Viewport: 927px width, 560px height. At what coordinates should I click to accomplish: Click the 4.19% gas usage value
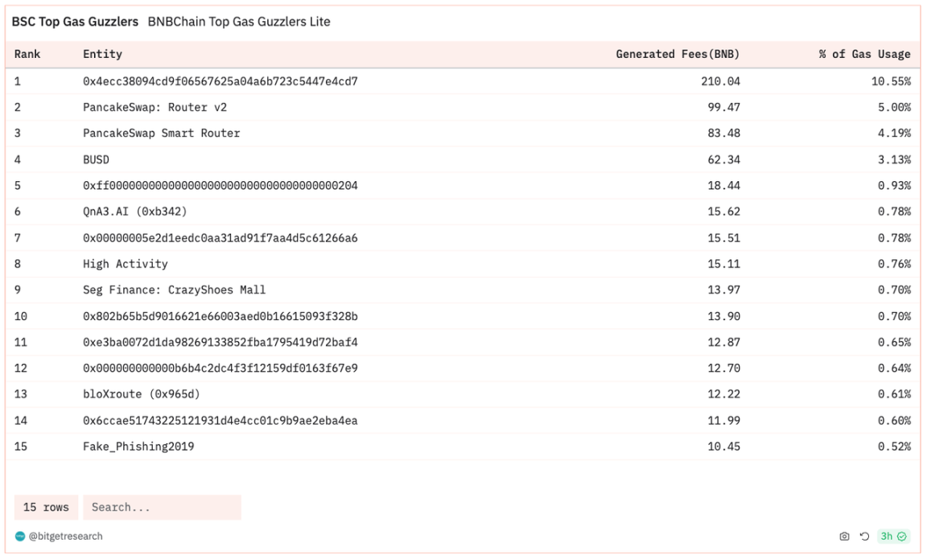[895, 133]
